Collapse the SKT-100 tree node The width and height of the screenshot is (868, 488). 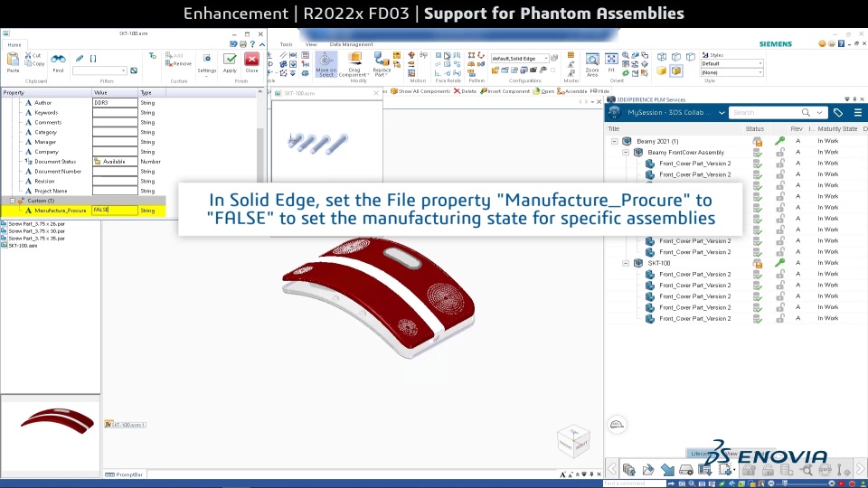pos(626,263)
